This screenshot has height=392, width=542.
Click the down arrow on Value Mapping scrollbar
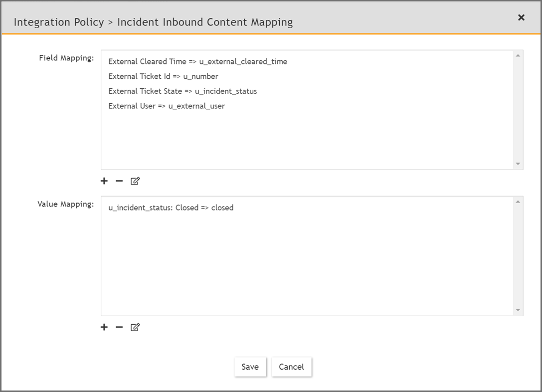coord(518,311)
